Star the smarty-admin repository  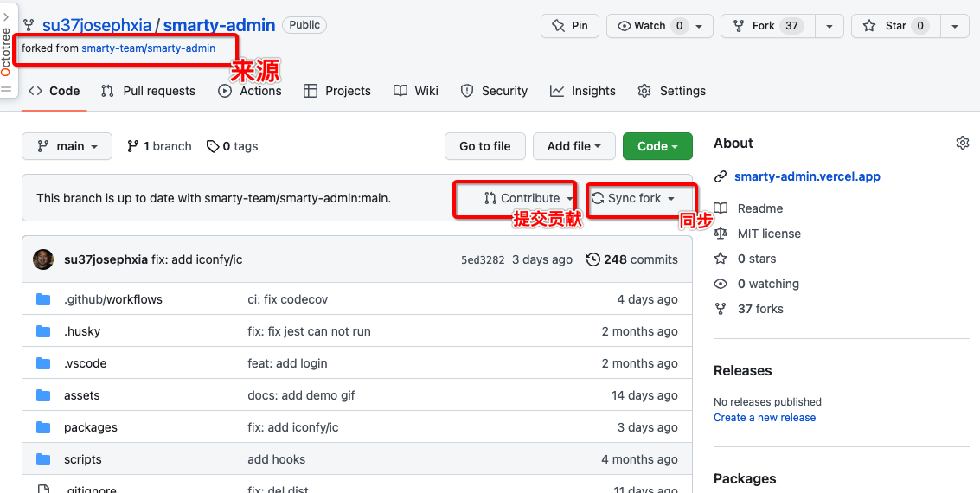(x=894, y=26)
